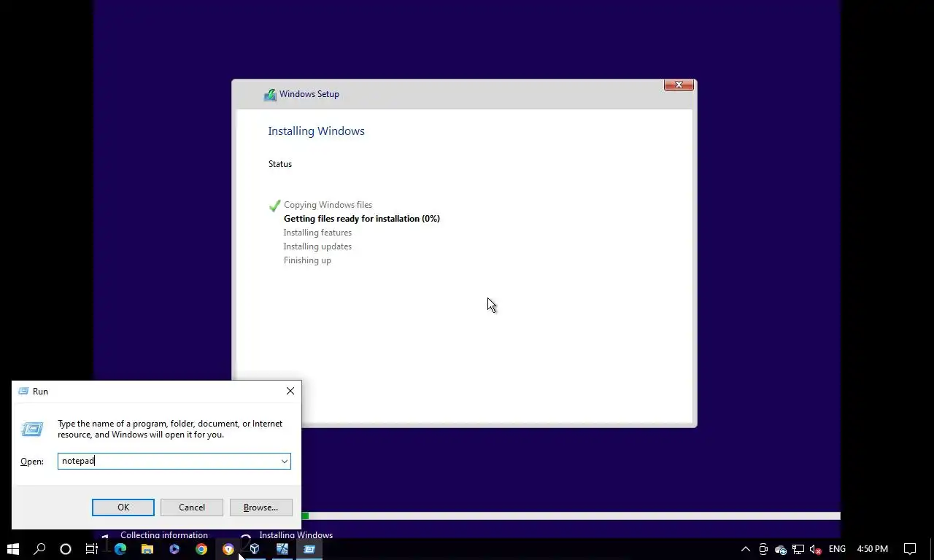Click 'Installing features' status line
The width and height of the screenshot is (934, 560).
pyautogui.click(x=317, y=233)
